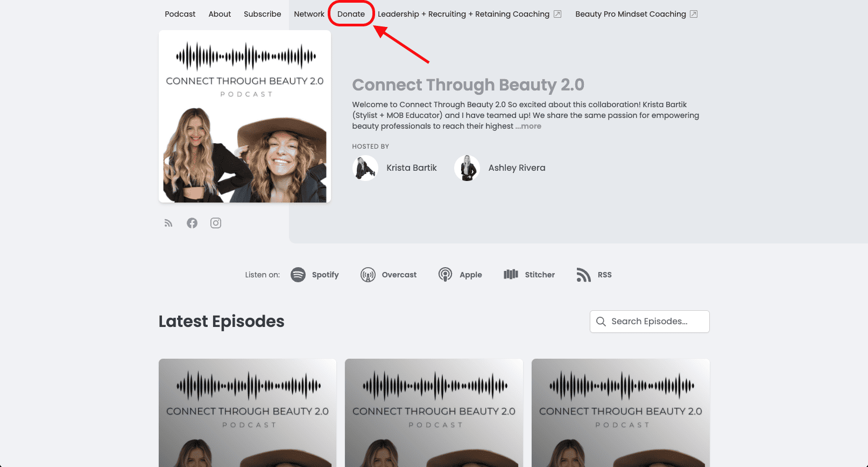
Task: Click Ashley Rivera's avatar photo
Action: click(467, 168)
